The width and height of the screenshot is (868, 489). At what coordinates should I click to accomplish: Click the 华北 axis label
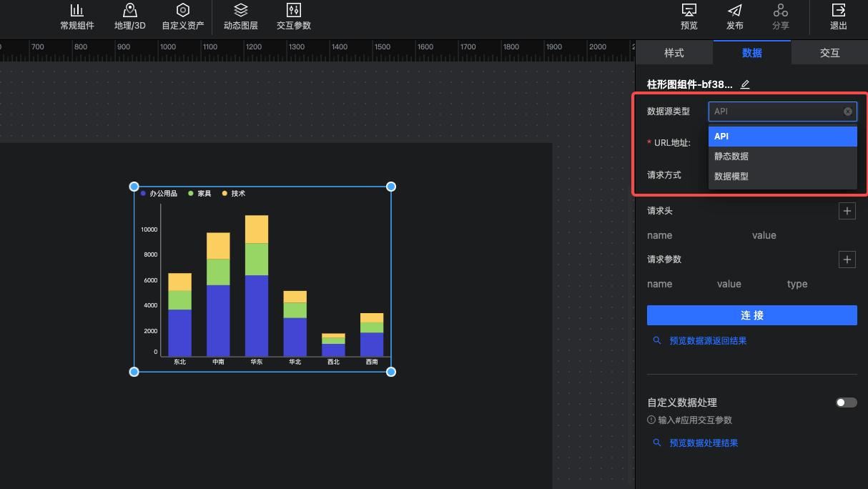[x=295, y=362]
